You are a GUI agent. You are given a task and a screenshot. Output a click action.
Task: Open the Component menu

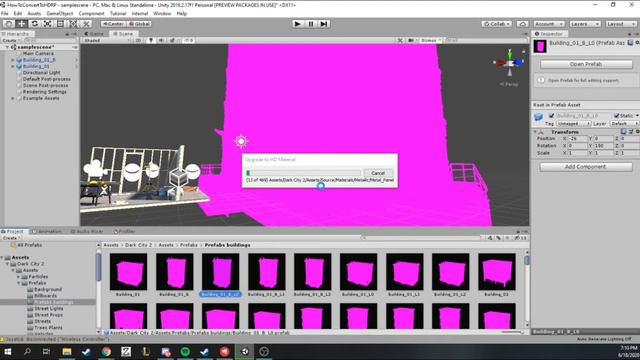91,13
